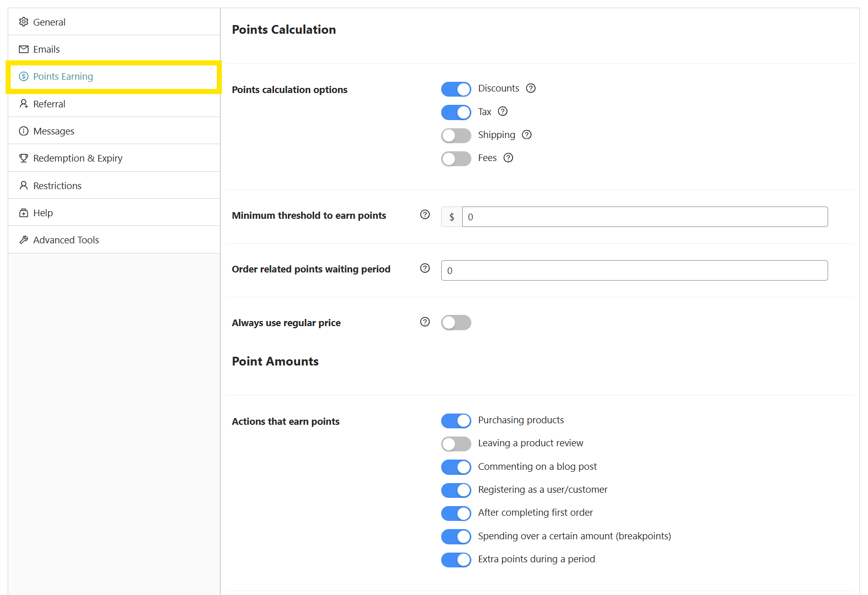Open the Restrictions tab
Viewport: 868px width, 595px height.
(114, 186)
